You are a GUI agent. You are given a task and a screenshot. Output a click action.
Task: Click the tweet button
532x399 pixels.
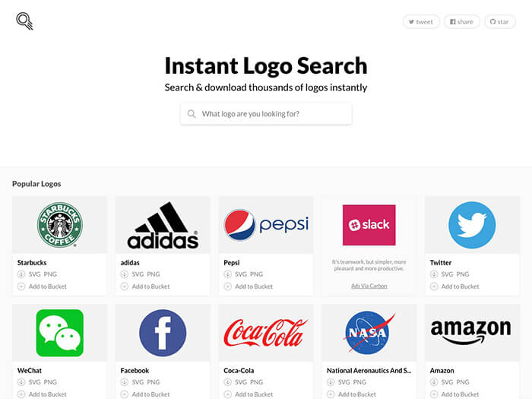(x=421, y=22)
